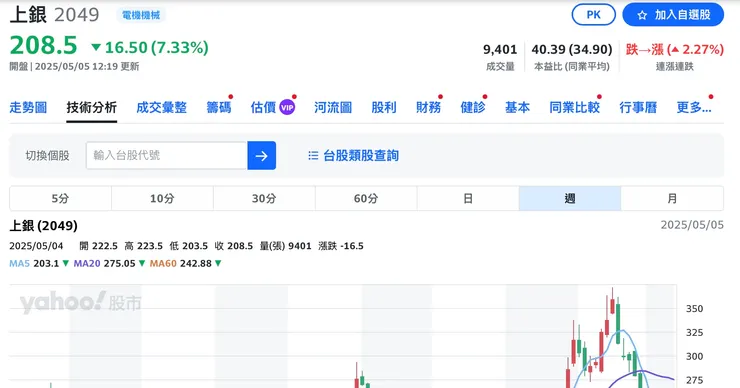
Task: Open the 電機機械 category tag
Action: [x=141, y=15]
